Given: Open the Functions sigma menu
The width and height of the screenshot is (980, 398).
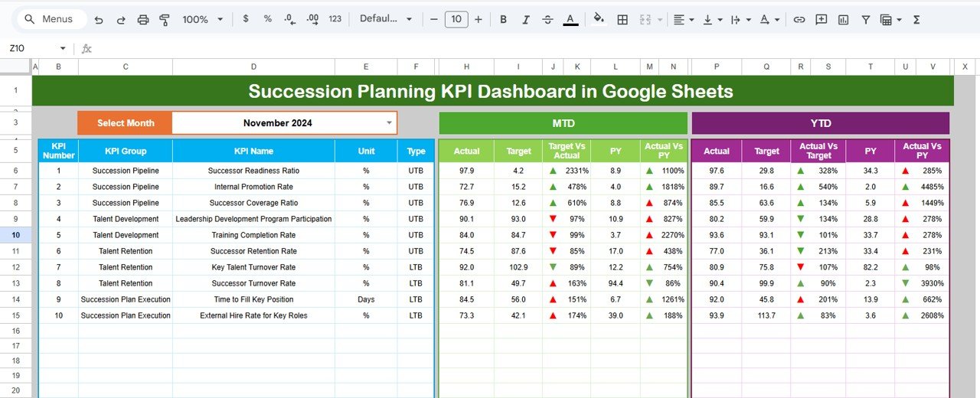Looking at the screenshot, I should [x=916, y=19].
